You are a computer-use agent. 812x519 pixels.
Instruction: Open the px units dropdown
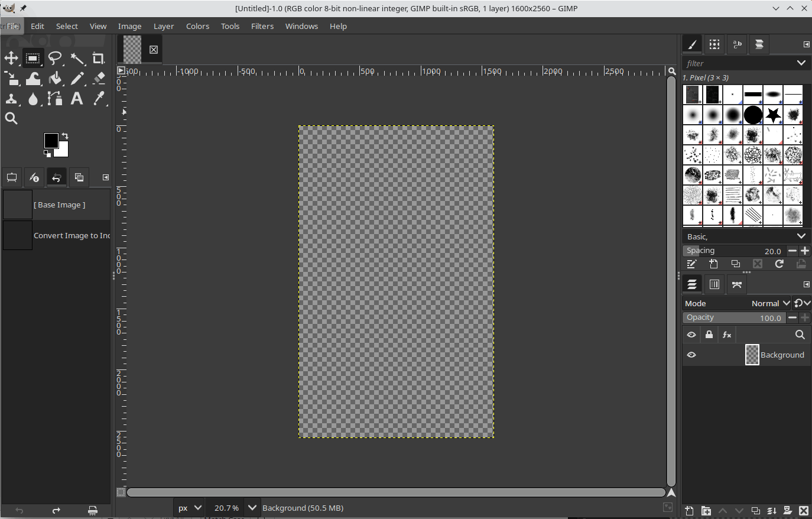197,508
